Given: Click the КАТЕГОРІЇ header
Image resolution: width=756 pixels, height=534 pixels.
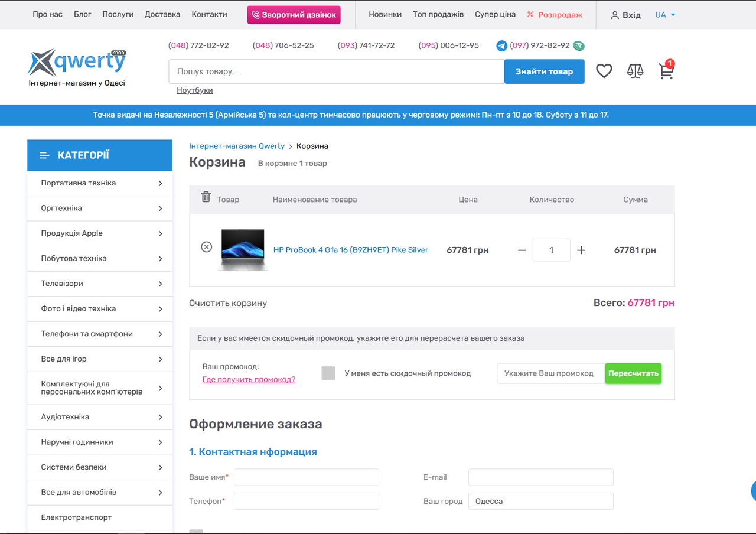Looking at the screenshot, I should (100, 155).
